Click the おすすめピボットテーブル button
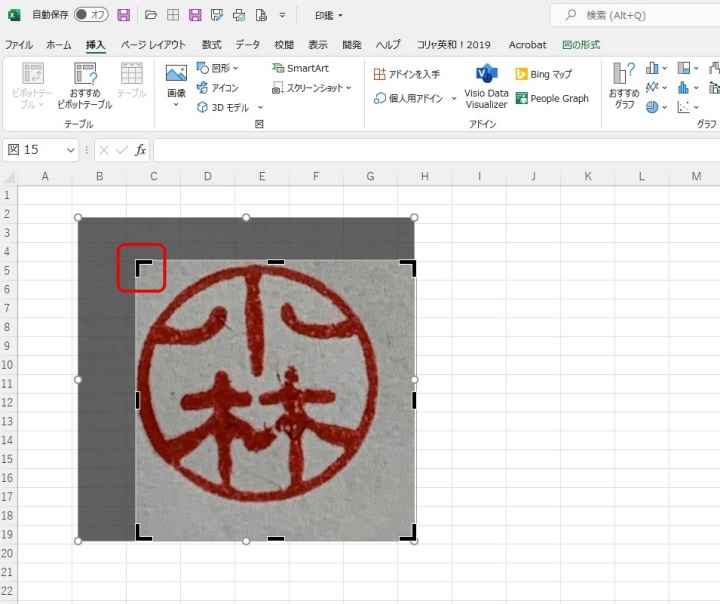Viewport: 720px width, 604px height. 85,86
